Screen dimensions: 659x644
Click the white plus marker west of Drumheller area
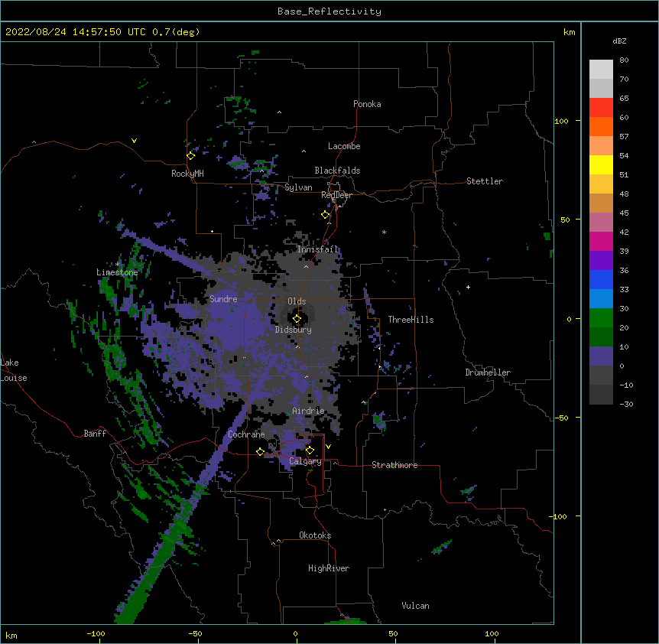[x=468, y=287]
